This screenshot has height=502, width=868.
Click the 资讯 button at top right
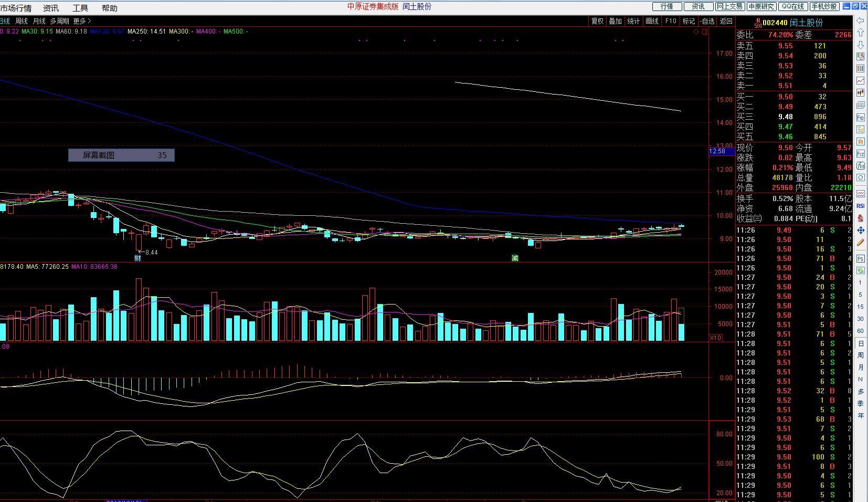click(x=698, y=6)
